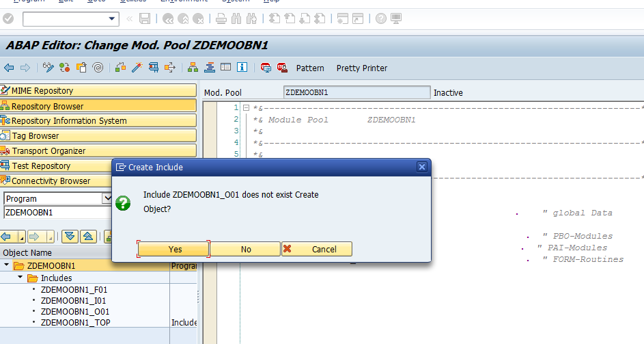Click the Where-Used List icon
The width and height of the screenshot is (644, 344).
[x=169, y=68]
